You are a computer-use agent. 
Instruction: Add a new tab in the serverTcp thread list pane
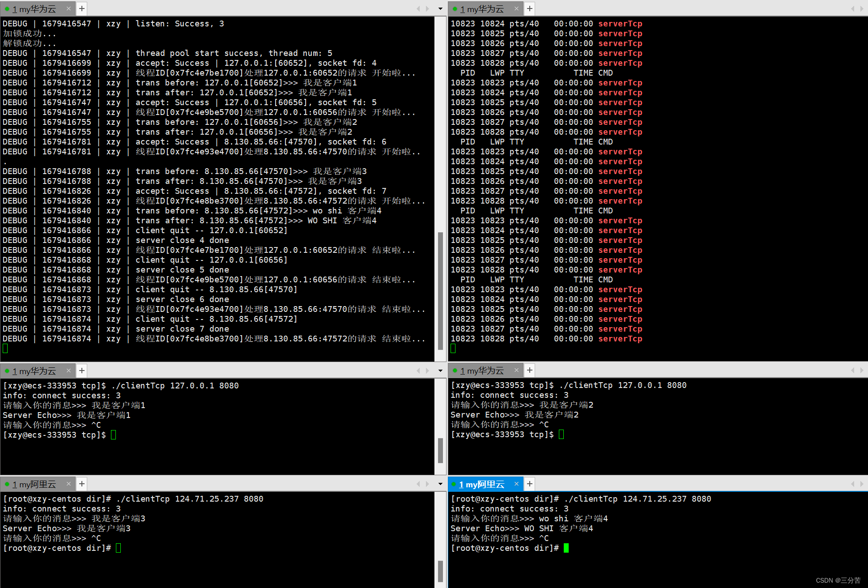pyautogui.click(x=530, y=9)
